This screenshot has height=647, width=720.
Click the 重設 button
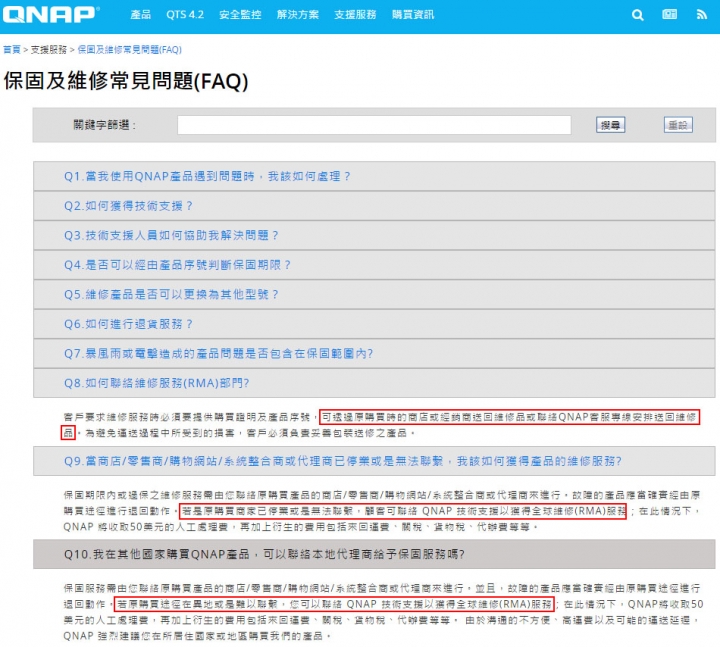pos(678,125)
